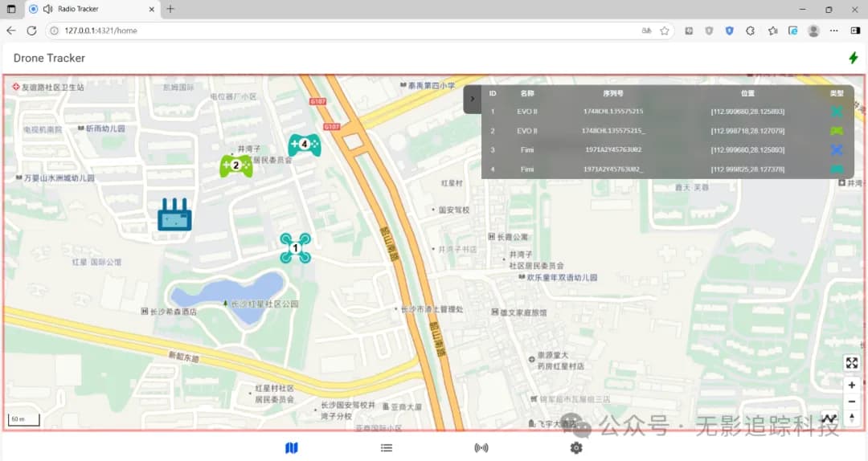The image size is (868, 461).
Task: Open the settings gear tab
Action: 576,447
